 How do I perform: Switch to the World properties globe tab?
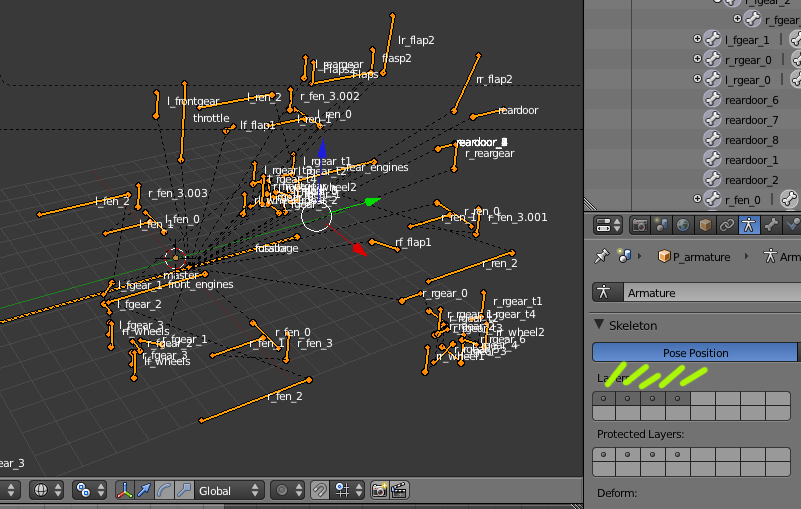[x=683, y=225]
